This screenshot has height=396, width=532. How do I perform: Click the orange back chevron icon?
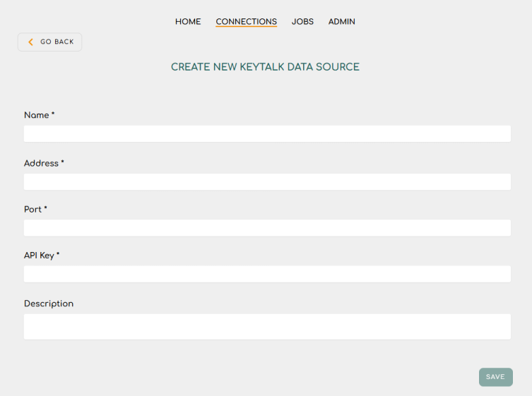pyautogui.click(x=30, y=42)
